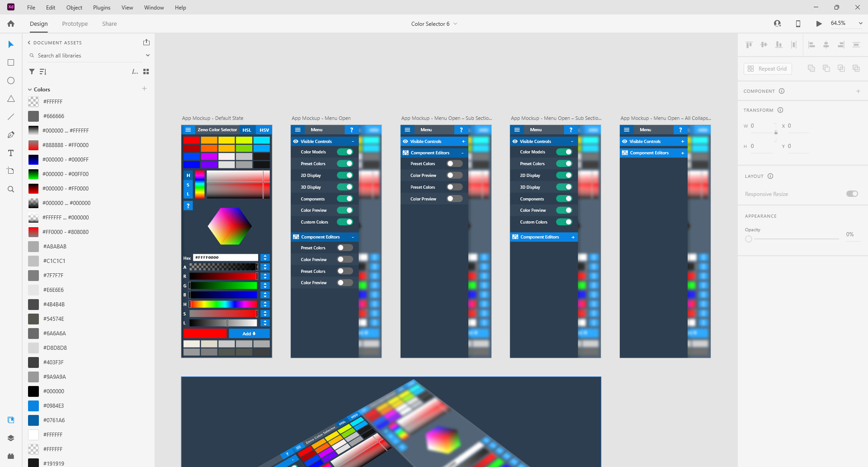Add a new color with plus
This screenshot has width=868, height=467.
coord(144,89)
